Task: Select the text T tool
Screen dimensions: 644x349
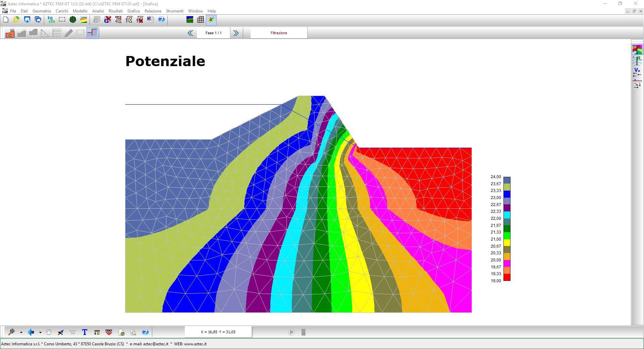Action: [x=85, y=332]
